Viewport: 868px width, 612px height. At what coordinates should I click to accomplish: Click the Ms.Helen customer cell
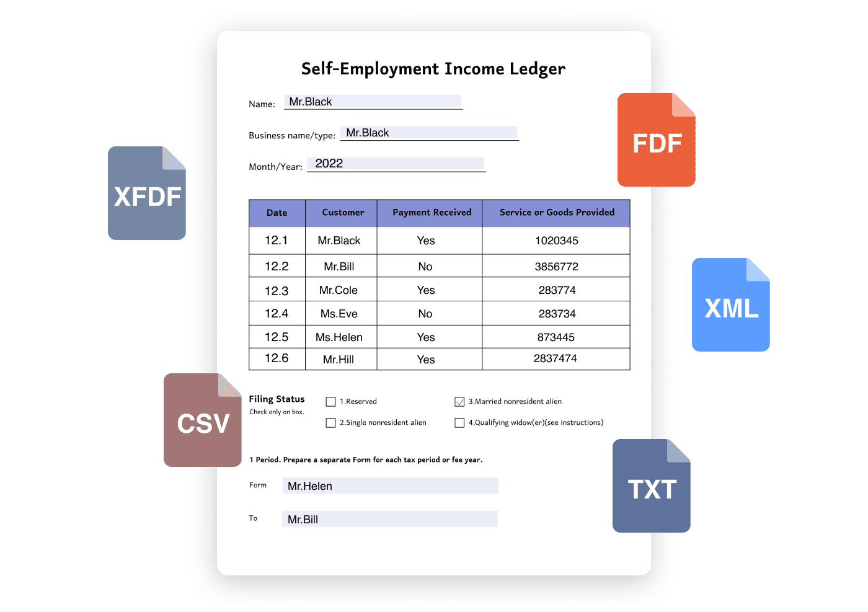point(339,337)
